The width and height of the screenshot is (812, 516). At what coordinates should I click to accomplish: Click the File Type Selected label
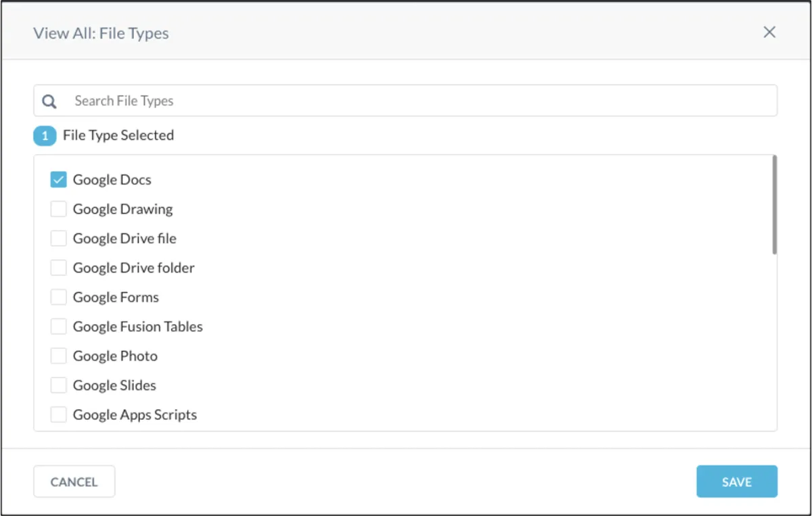tap(118, 136)
